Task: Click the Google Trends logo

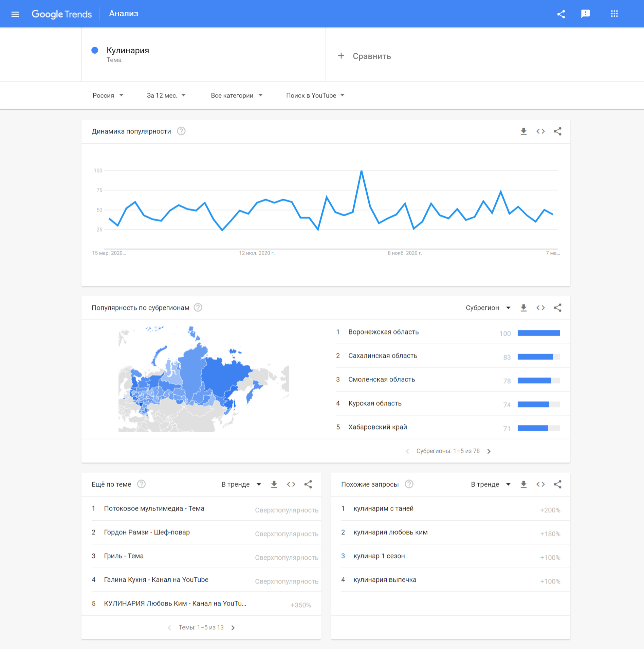Action: 61,14
